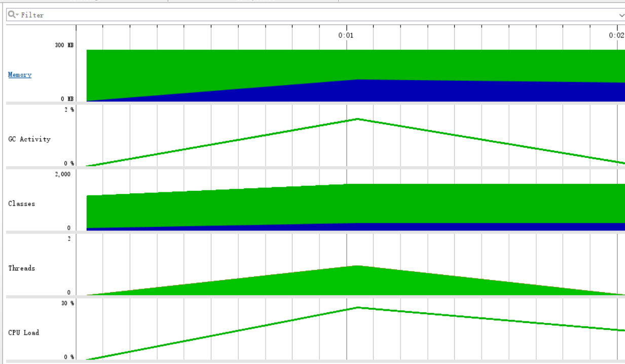Click the 2,000 classes axis label
Image resolution: width=625 pixels, height=364 pixels.
63,174
